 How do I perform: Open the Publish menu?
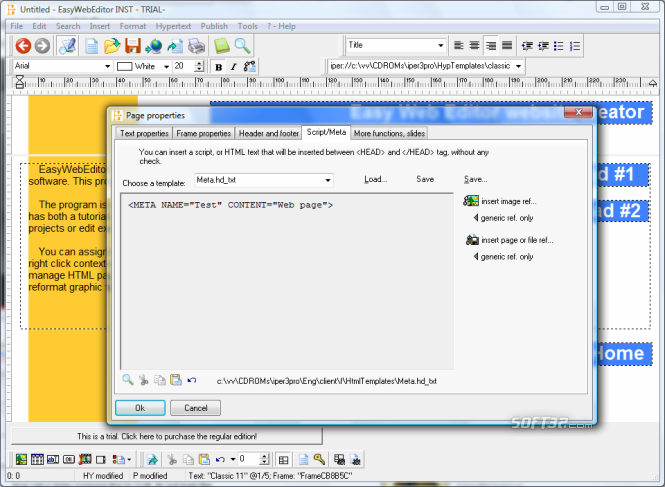(214, 26)
